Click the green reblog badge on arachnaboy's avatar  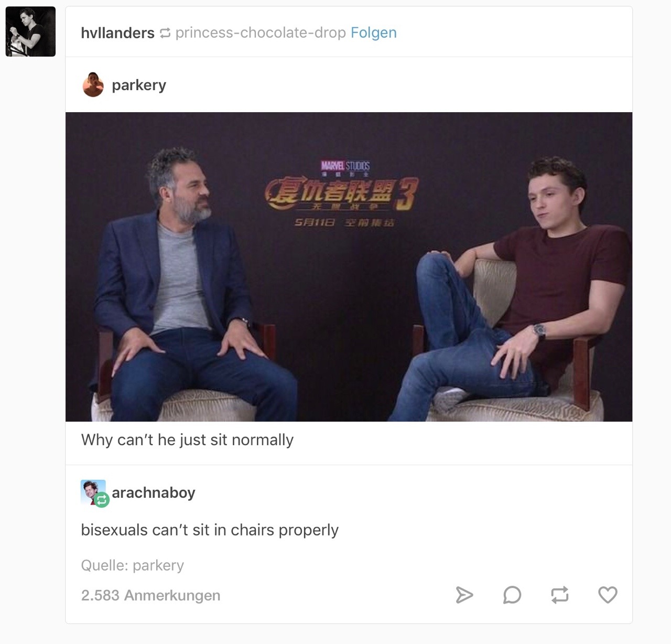click(x=102, y=500)
